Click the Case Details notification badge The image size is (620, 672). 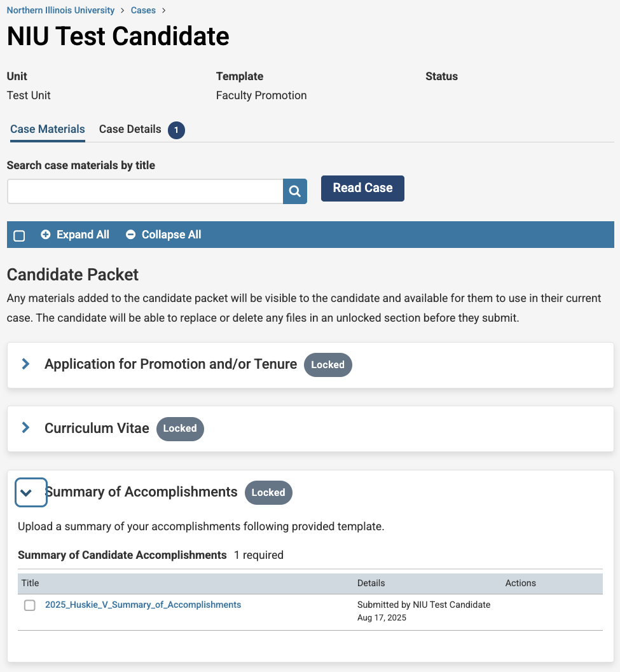coord(176,130)
